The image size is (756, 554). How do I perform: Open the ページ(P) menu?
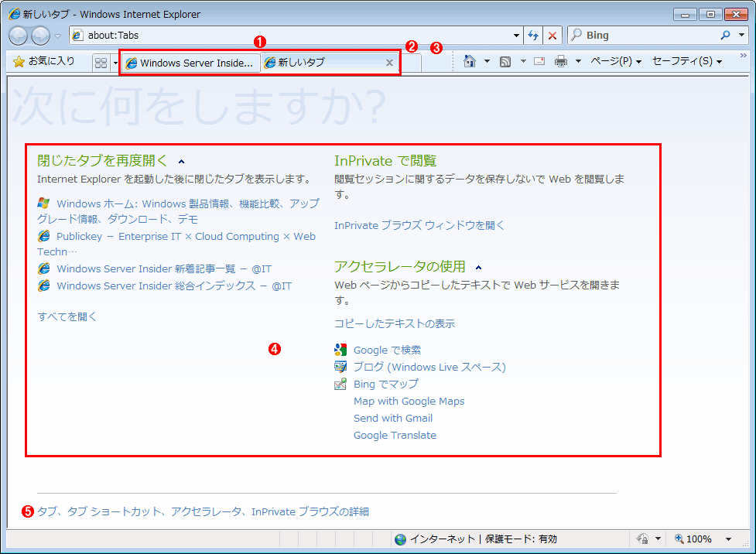[616, 61]
